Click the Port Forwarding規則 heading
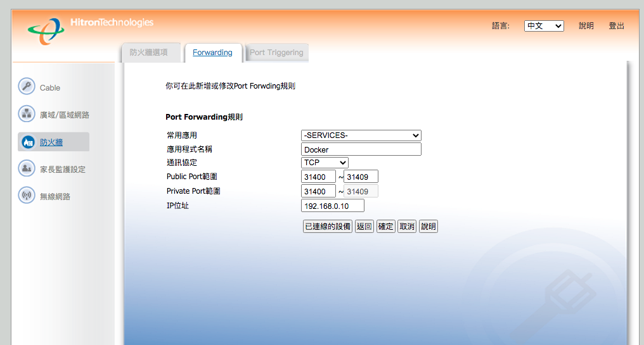The height and width of the screenshot is (345, 644). [204, 117]
